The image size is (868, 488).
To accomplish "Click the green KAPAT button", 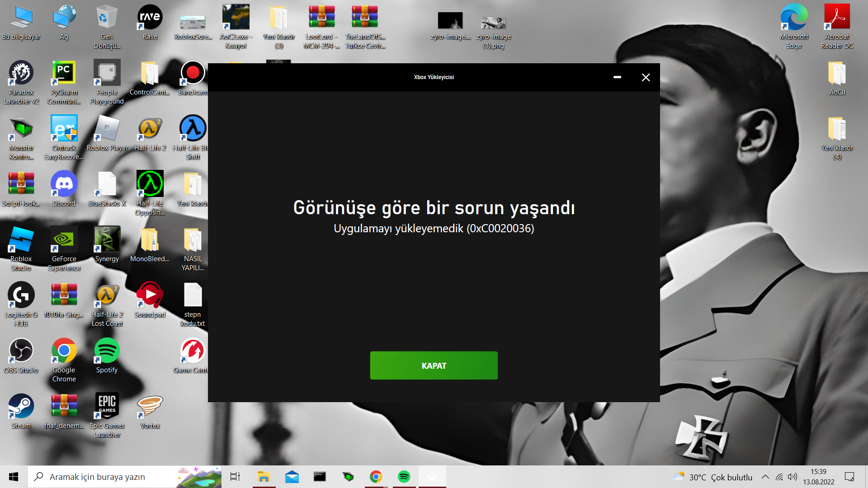I will (434, 366).
